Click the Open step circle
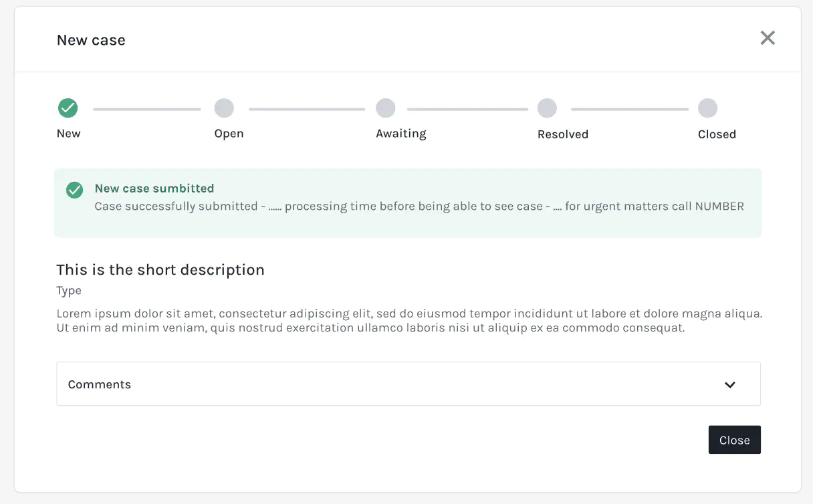The height and width of the screenshot is (504, 813). point(224,108)
